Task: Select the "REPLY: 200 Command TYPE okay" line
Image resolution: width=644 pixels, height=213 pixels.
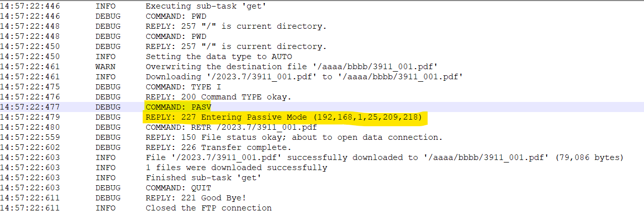Action: point(218,97)
